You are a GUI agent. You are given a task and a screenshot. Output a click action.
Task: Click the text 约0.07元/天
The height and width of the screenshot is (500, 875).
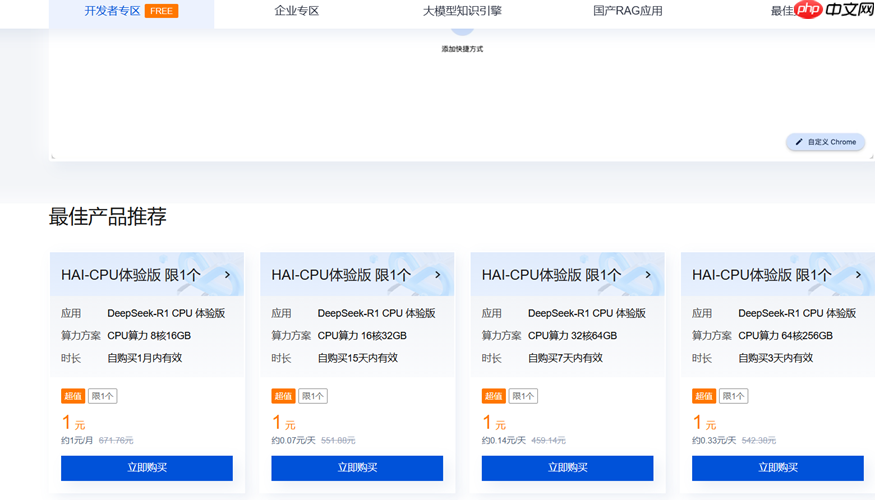click(294, 440)
